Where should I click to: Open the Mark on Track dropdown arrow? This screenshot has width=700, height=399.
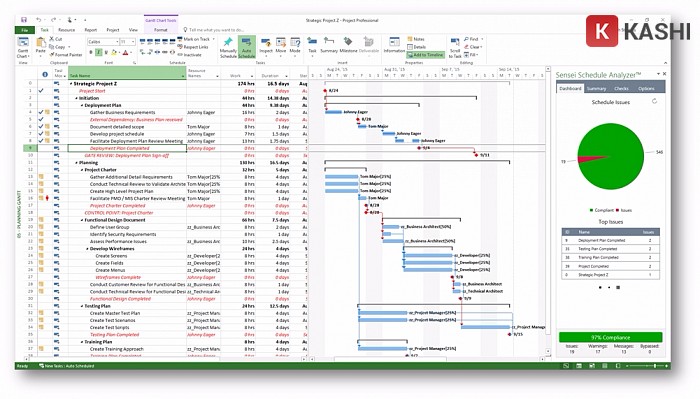(213, 39)
